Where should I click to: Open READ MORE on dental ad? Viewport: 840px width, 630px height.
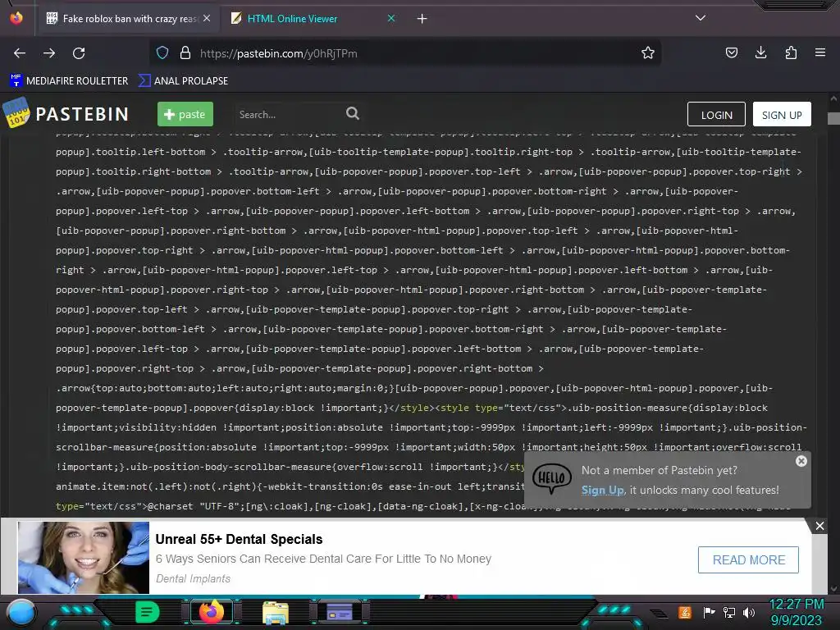pos(748,559)
